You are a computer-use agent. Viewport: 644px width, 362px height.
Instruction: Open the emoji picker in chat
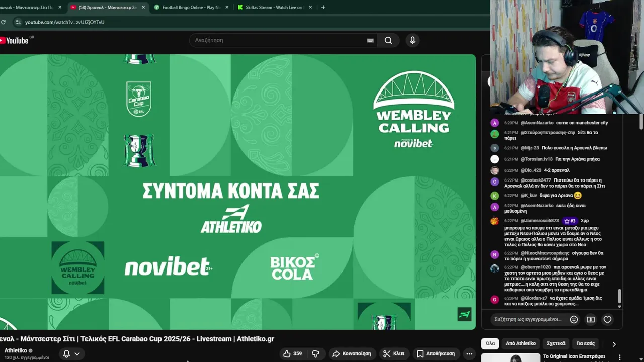point(574,319)
